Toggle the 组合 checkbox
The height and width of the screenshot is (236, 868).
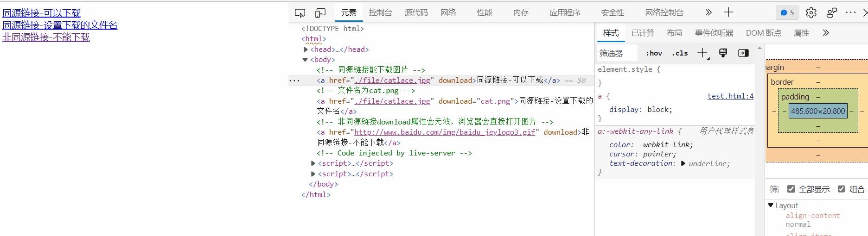click(x=841, y=189)
